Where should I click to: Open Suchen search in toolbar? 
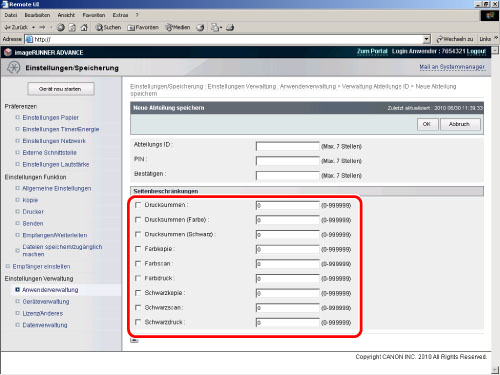click(109, 27)
